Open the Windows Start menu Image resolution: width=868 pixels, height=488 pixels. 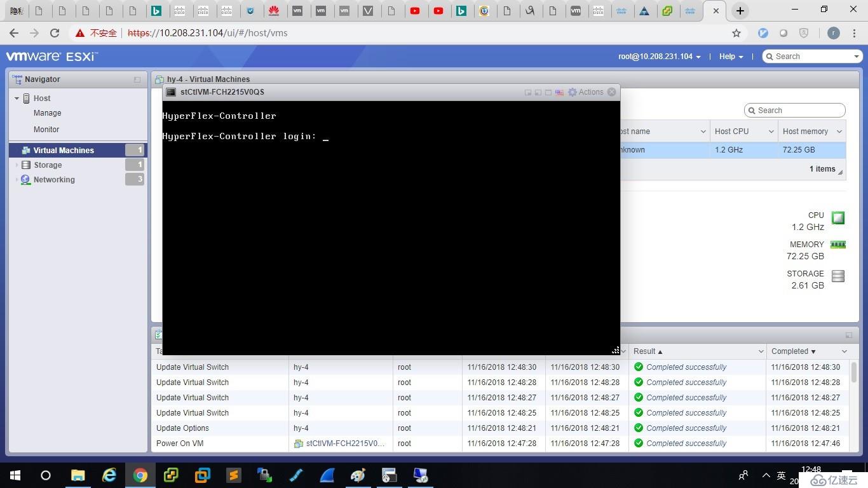point(15,475)
